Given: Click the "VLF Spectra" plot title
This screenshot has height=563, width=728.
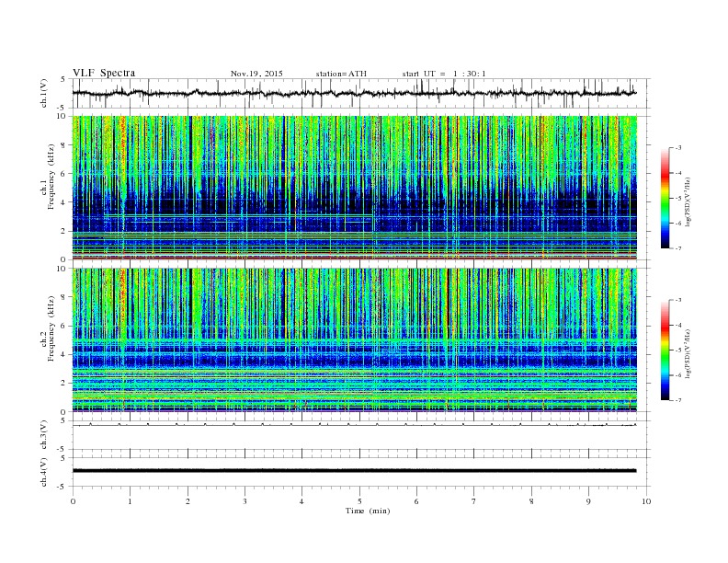Looking at the screenshot, I should (x=104, y=73).
